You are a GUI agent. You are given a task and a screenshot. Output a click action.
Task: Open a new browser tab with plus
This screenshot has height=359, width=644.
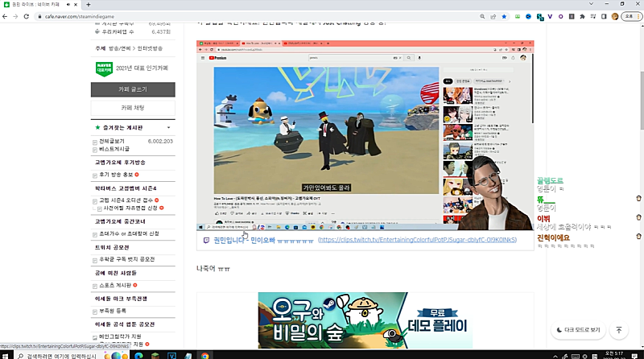[x=89, y=5]
